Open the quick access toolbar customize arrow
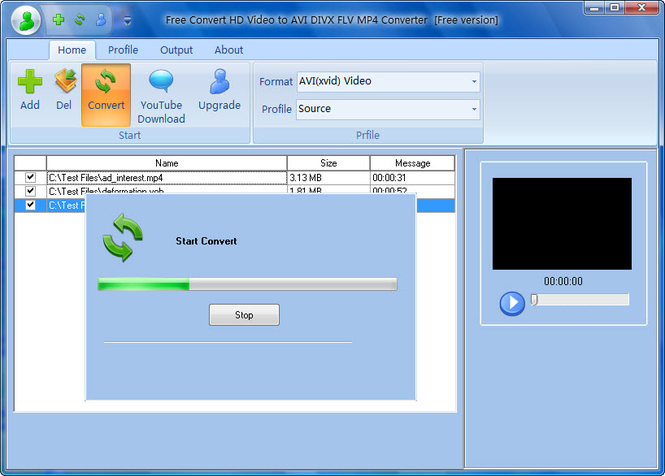The height and width of the screenshot is (476, 665). point(127,20)
